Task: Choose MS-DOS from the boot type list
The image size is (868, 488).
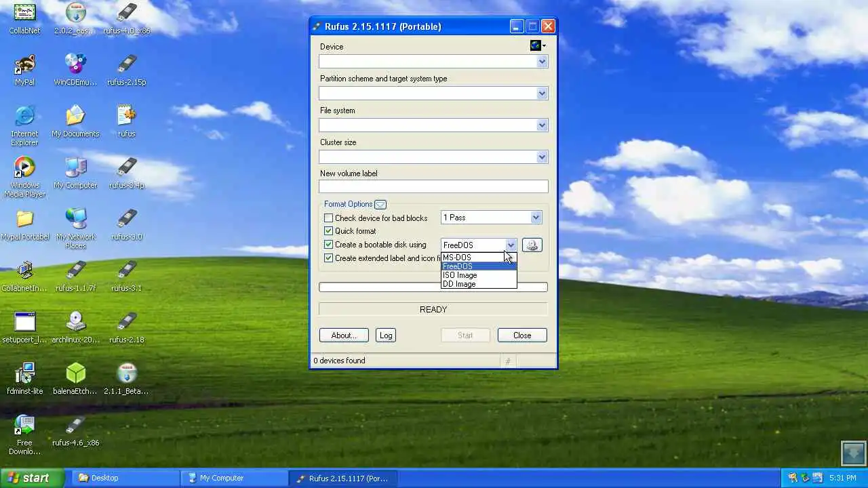Action: 479,258
